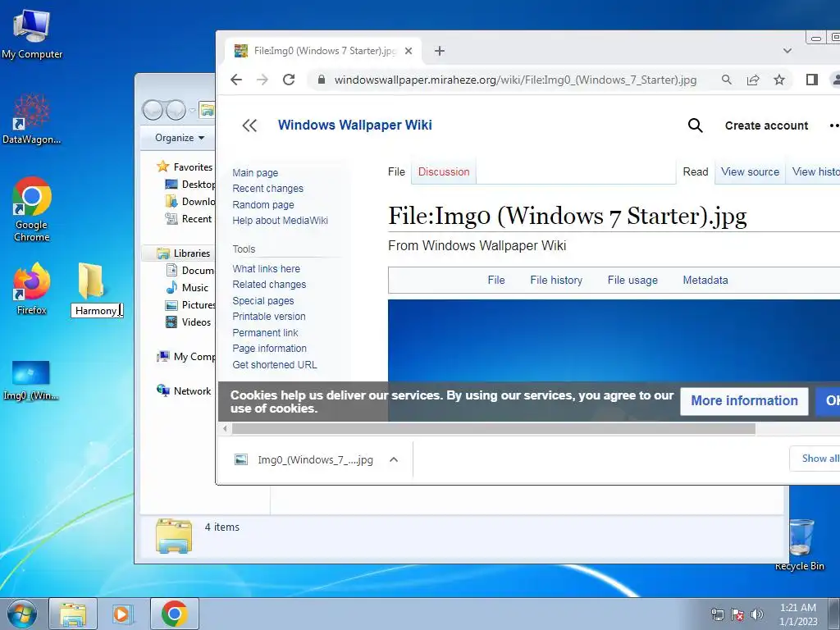Open the Windows Start menu
This screenshot has width=840, height=630.
pos(21,614)
